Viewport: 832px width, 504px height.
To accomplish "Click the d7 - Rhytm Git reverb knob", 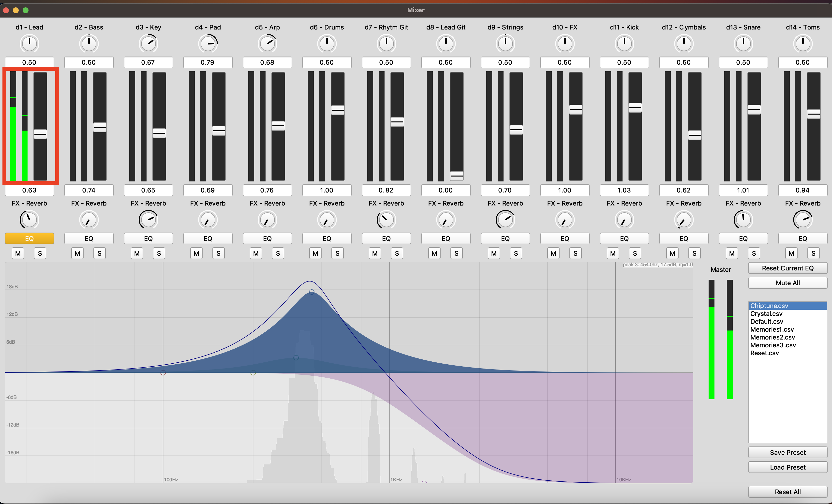I will click(x=386, y=220).
